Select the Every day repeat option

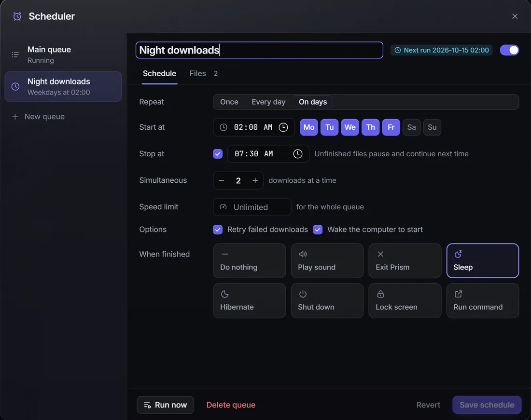268,102
